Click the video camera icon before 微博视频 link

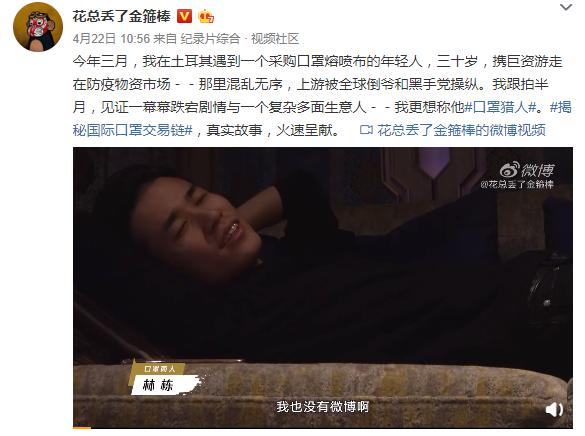[366, 130]
